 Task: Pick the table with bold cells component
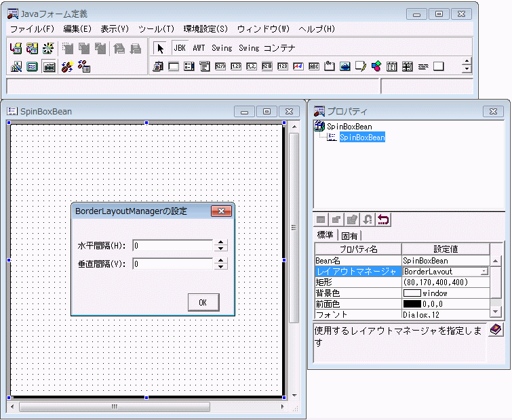407,66
